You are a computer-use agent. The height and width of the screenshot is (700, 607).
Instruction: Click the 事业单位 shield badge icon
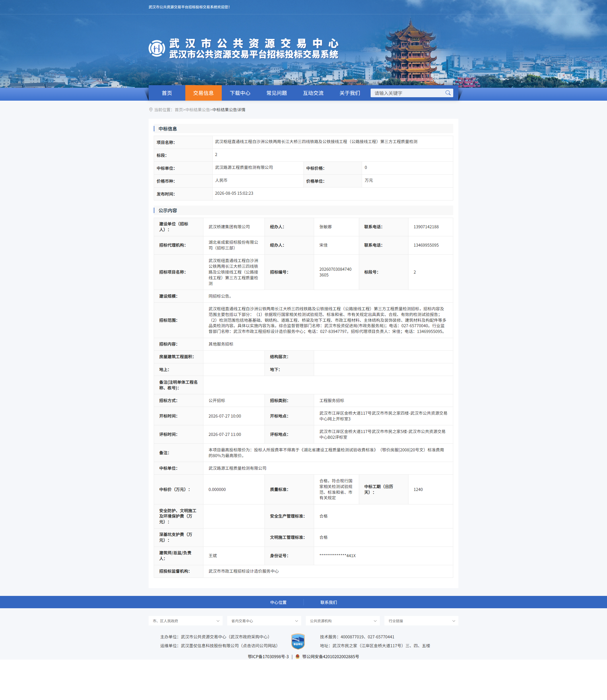[x=298, y=641]
